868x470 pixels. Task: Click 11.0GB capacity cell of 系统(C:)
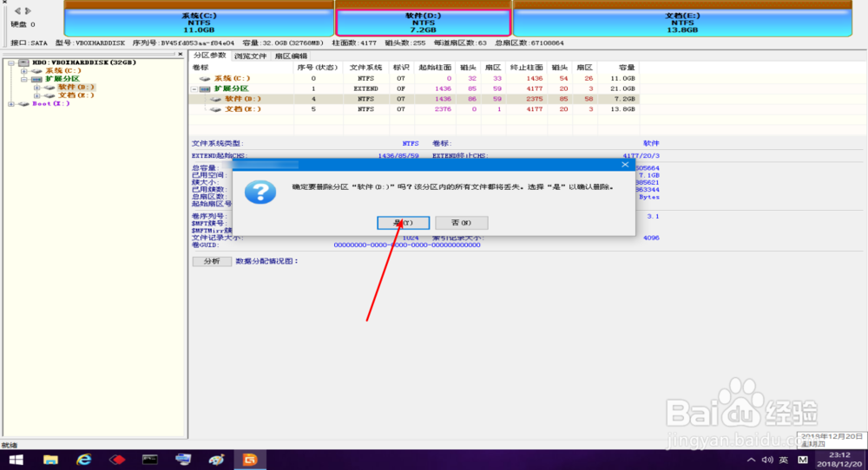(622, 79)
